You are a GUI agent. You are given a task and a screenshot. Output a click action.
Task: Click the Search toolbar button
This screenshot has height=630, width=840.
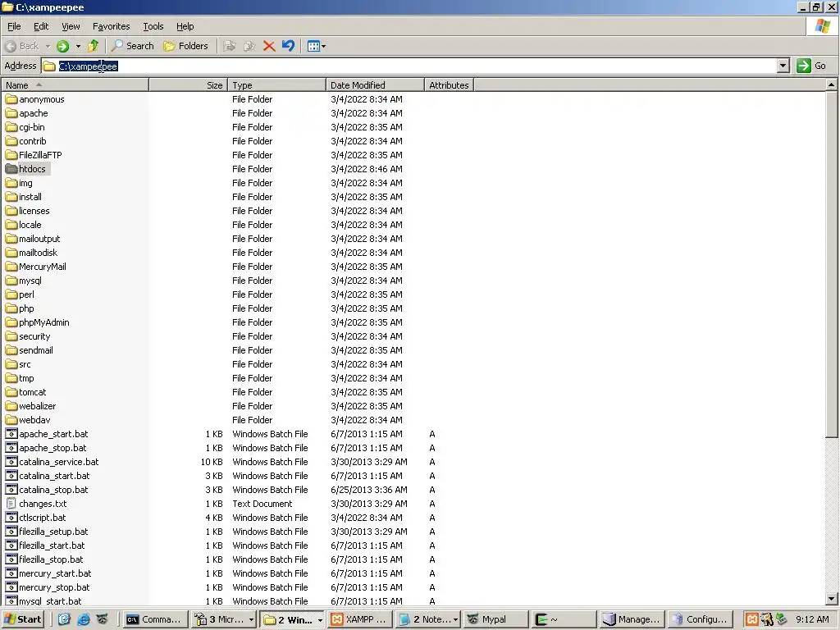click(132, 46)
